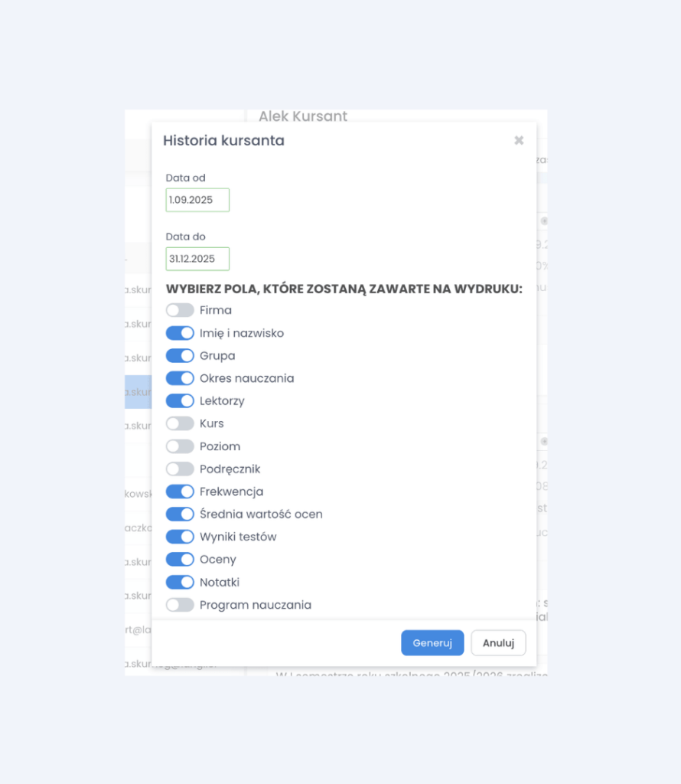Enable the Kurs toggle

(180, 423)
